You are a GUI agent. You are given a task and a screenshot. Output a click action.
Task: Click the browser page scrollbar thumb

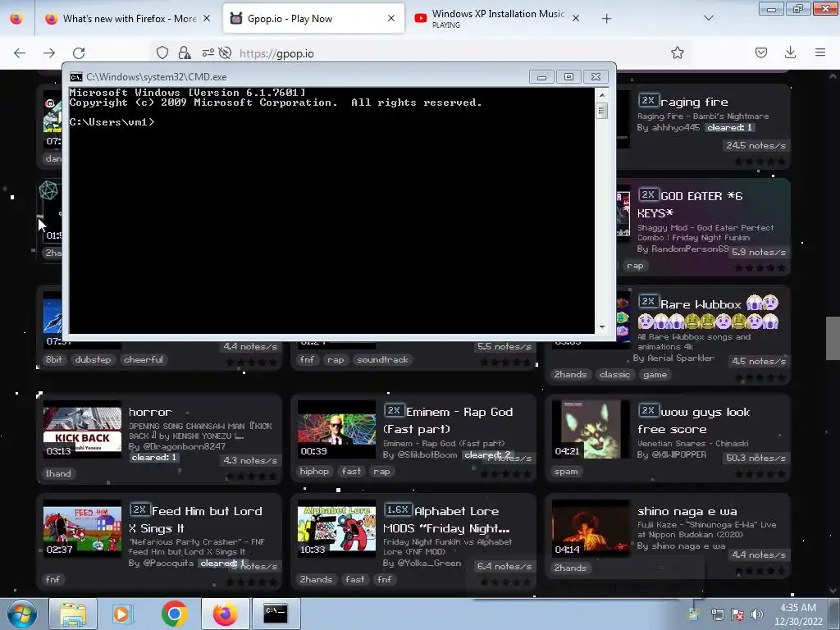pos(833,339)
